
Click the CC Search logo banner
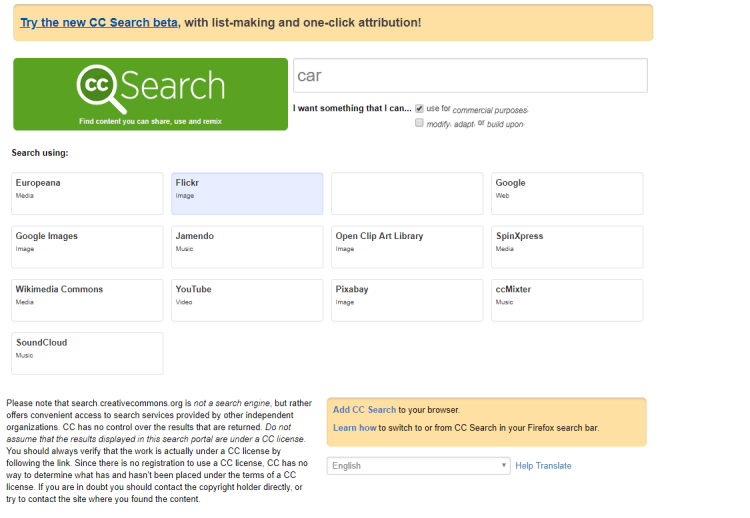[150, 93]
